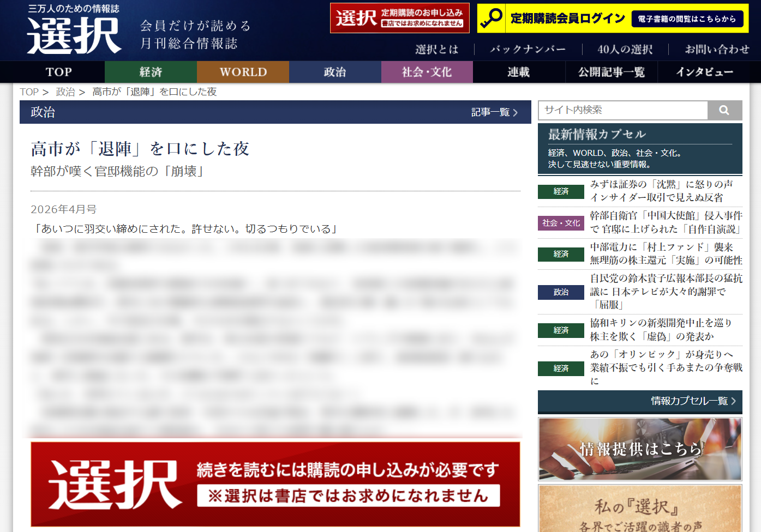Open the 社会・文化 navigation tab

(x=427, y=71)
